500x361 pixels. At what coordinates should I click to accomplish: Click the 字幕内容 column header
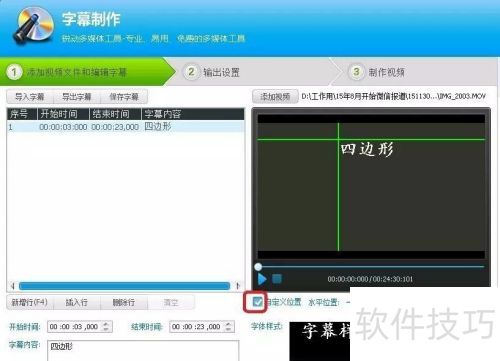193,114
